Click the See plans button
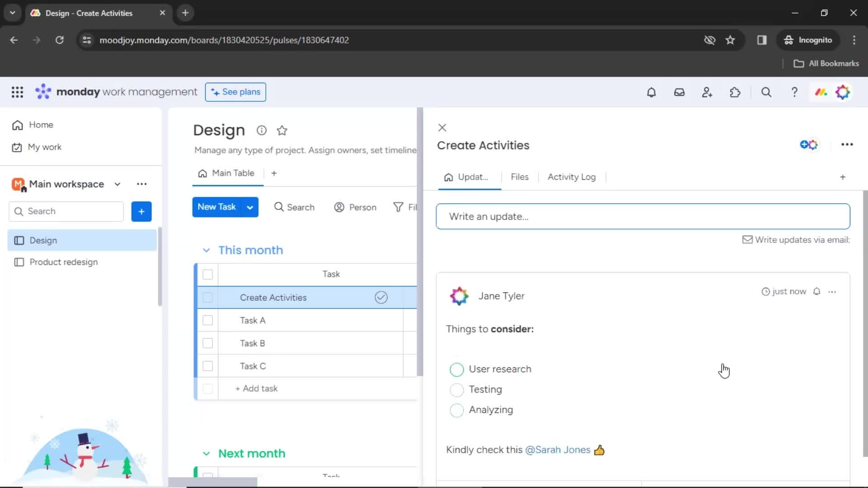This screenshot has width=868, height=488. (236, 92)
